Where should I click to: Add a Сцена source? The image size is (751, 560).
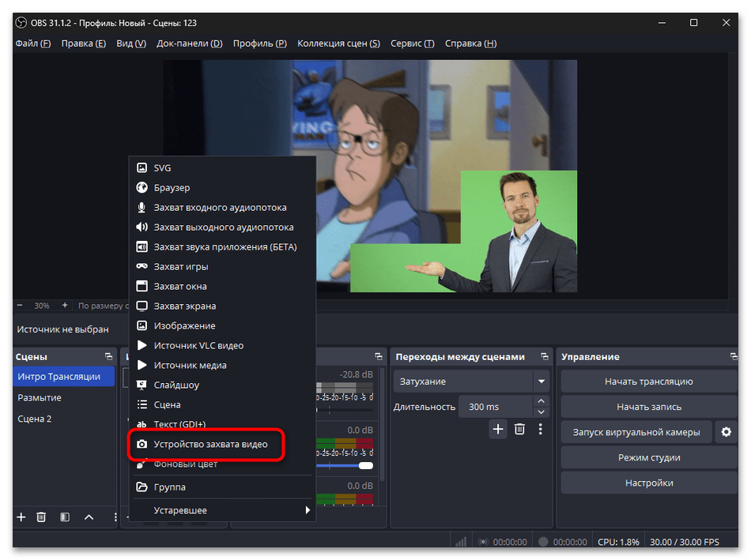pyautogui.click(x=222, y=404)
